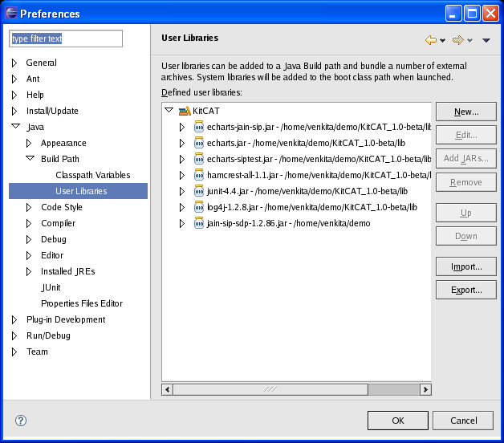This screenshot has width=504, height=443.
Task: Click the KitCAT library books icon
Action: pos(185,111)
